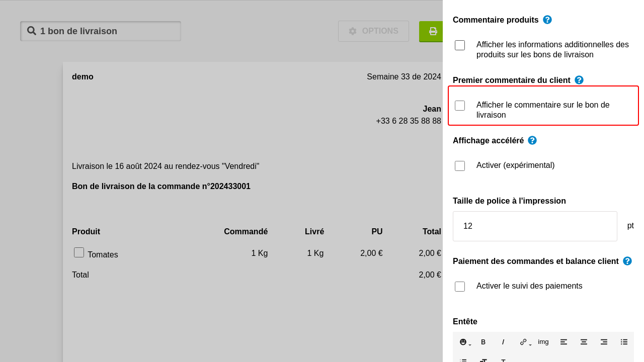The image size is (644, 362).
Task: Click the bold icon in Entête editor
Action: (483, 342)
